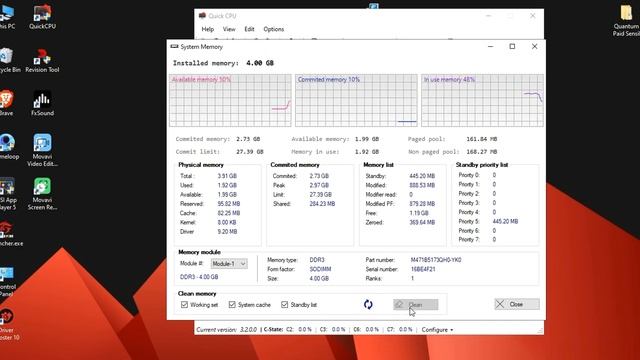Click the Shared value 284.23 MB
640x360 pixels.
pos(322,204)
